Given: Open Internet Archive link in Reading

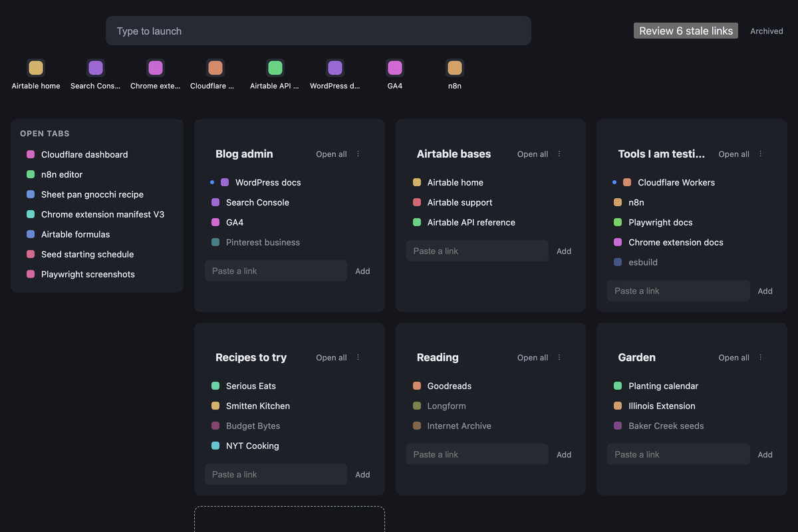Looking at the screenshot, I should click(459, 426).
